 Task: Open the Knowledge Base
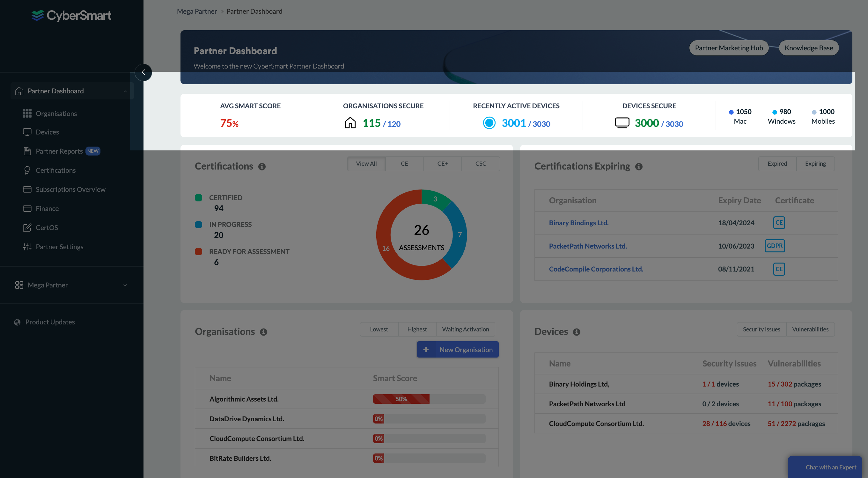(808, 48)
